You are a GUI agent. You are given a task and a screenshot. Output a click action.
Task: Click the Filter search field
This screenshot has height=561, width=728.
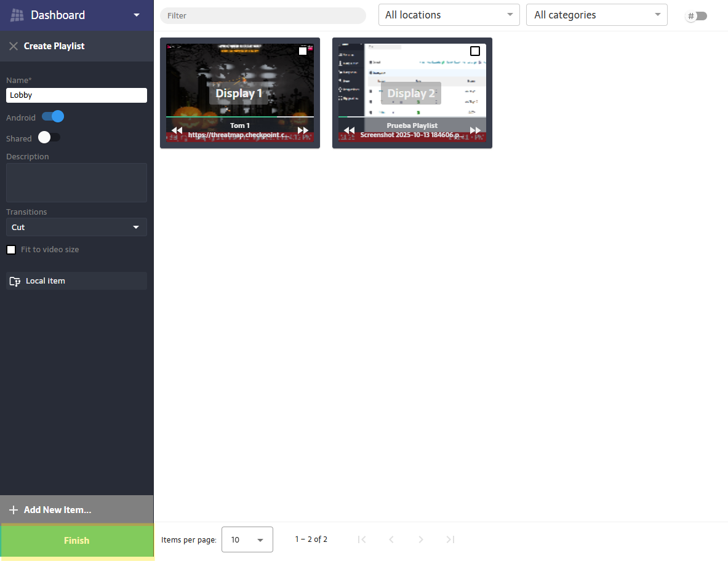coord(263,15)
